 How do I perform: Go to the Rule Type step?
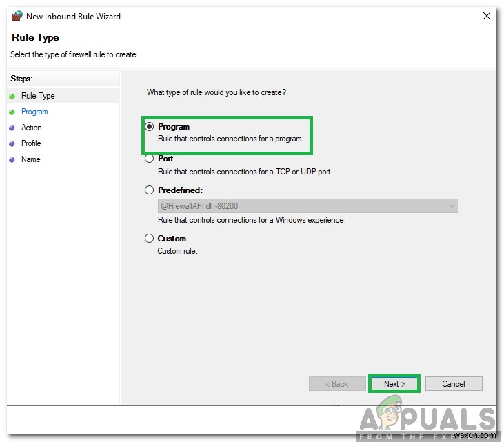(38, 96)
